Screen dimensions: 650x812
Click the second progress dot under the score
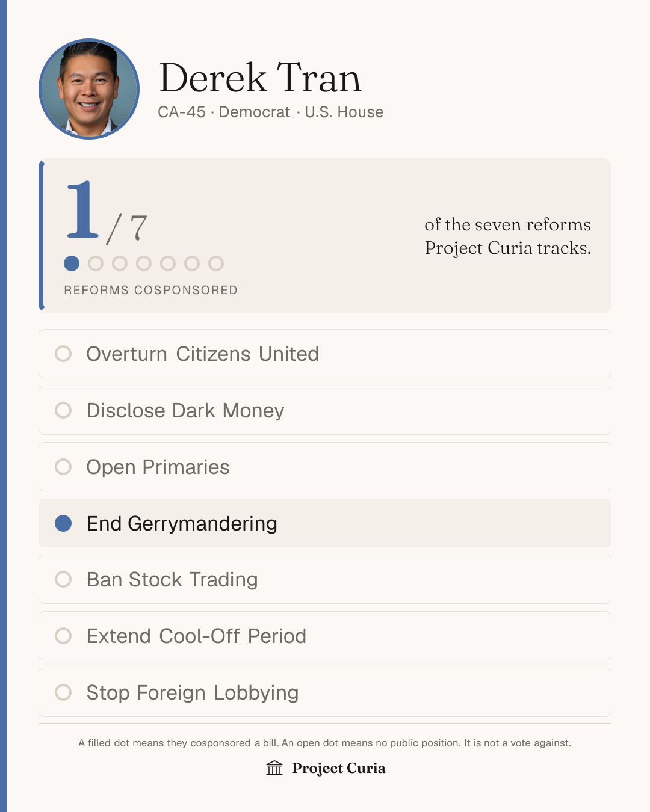(96, 263)
